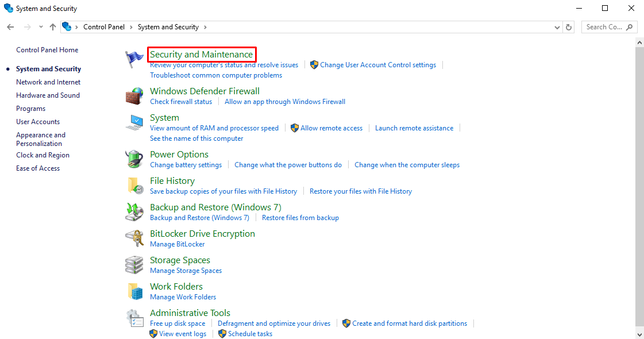
Task: Click the shield icon beside Allow remote access
Action: coord(295,128)
